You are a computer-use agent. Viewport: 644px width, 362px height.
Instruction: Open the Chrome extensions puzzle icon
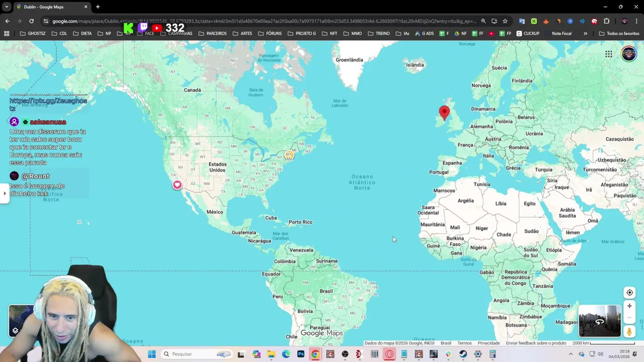click(x=606, y=21)
